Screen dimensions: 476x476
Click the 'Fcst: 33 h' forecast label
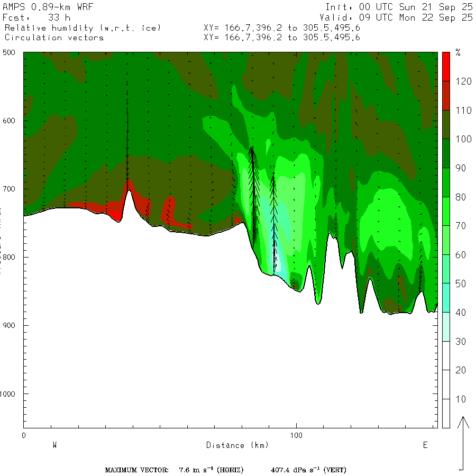tap(36, 17)
